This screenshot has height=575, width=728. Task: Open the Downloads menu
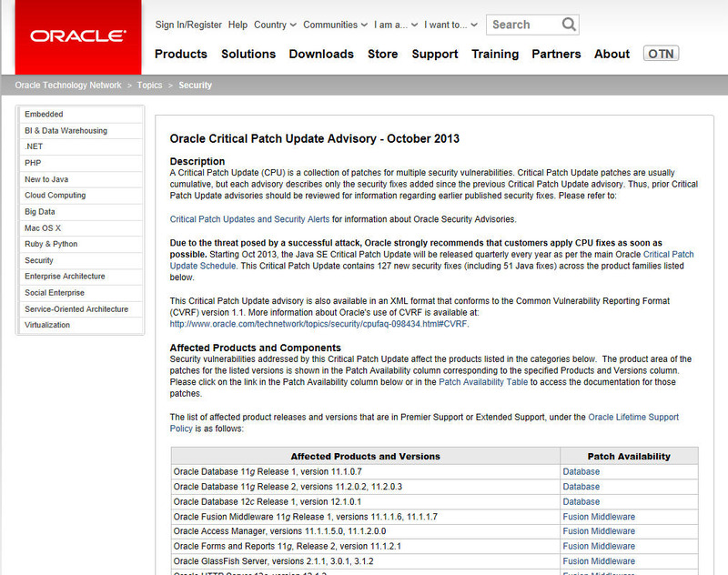(321, 54)
